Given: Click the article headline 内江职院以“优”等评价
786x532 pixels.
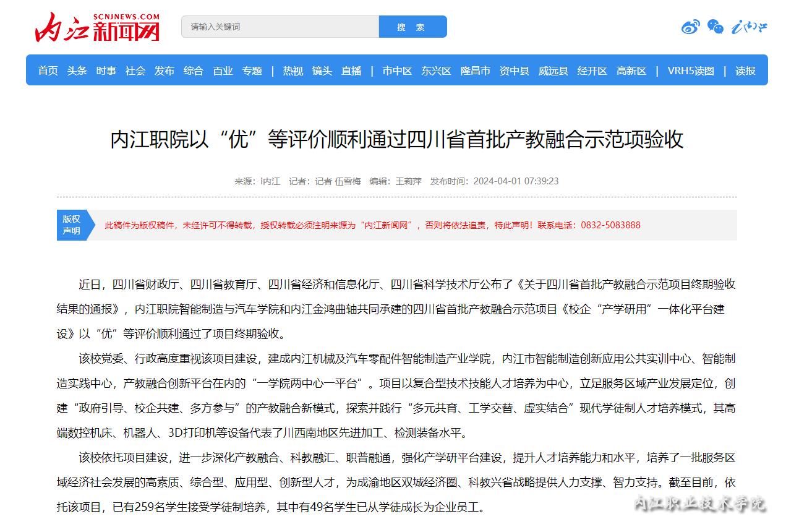Looking at the screenshot, I should [397, 139].
